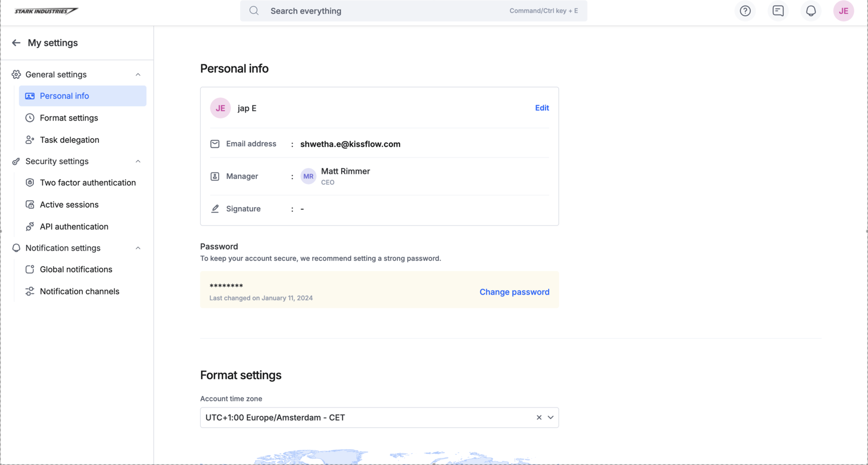Click the world map thumbnail

[x=394, y=457]
